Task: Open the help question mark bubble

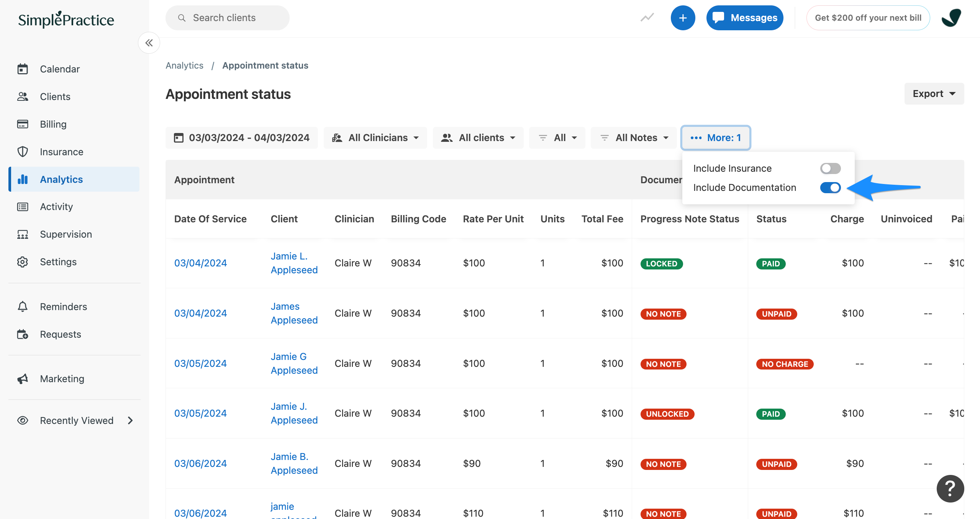Action: [950, 489]
